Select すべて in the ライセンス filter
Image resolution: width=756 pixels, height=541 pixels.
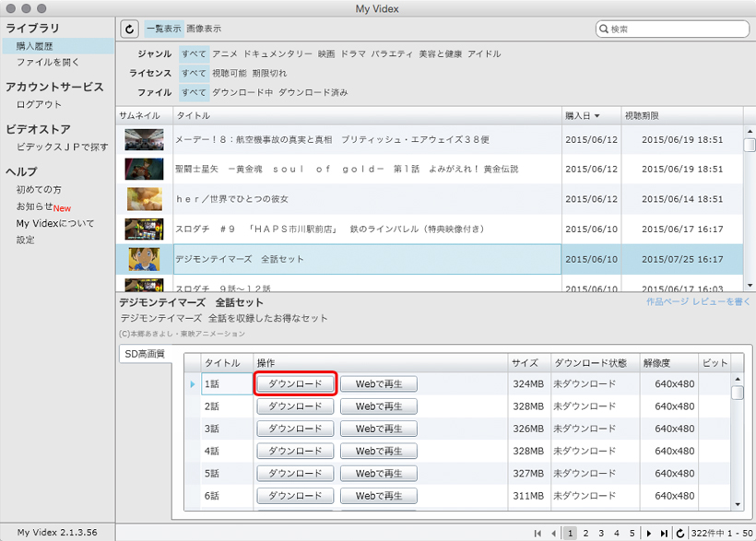pyautogui.click(x=194, y=74)
